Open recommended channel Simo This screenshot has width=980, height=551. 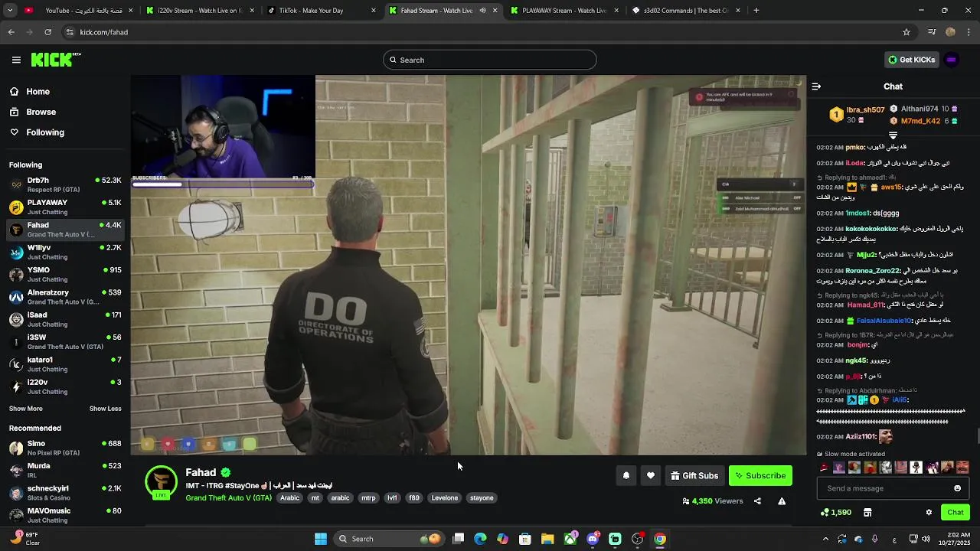click(65, 448)
